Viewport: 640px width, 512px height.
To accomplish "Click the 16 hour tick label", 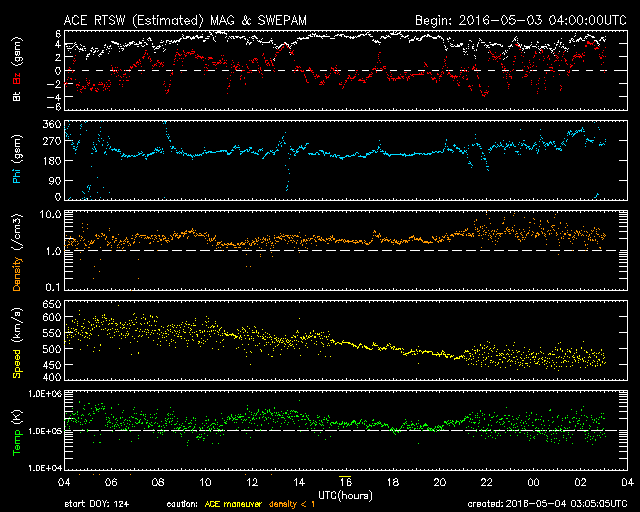I will (x=345, y=482).
